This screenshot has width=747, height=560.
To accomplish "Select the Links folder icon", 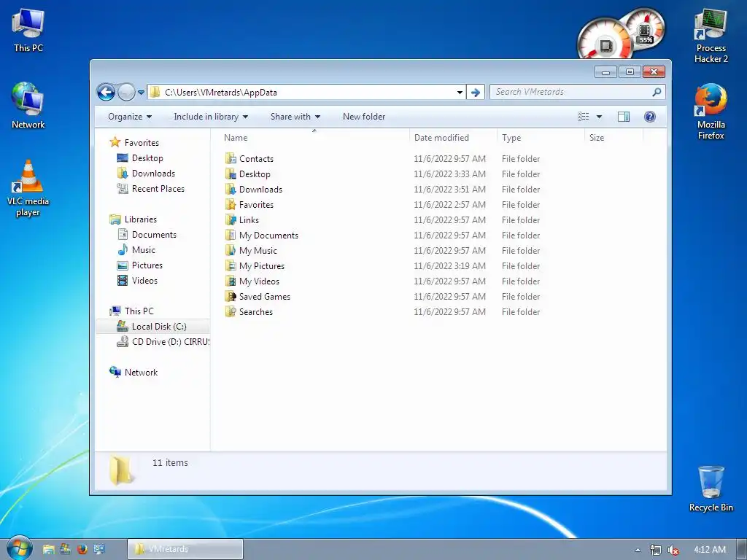I will click(231, 219).
